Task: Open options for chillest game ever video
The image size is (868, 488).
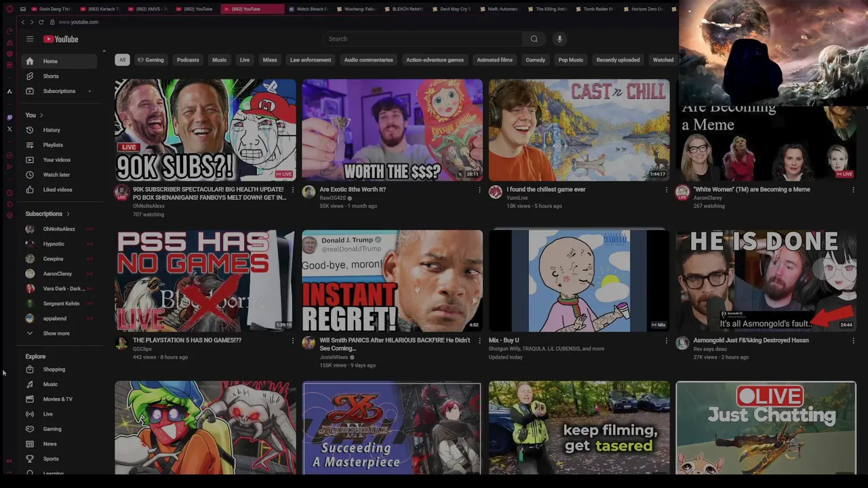Action: point(666,190)
